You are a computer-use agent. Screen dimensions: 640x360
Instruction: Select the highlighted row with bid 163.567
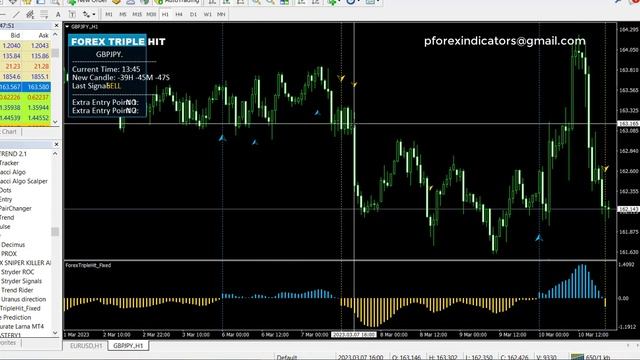pos(25,87)
